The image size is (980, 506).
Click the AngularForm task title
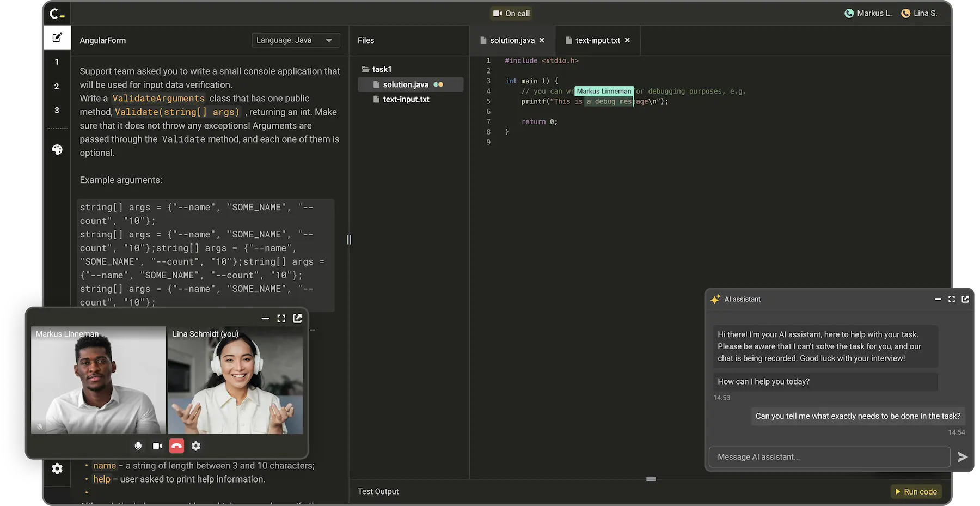102,40
